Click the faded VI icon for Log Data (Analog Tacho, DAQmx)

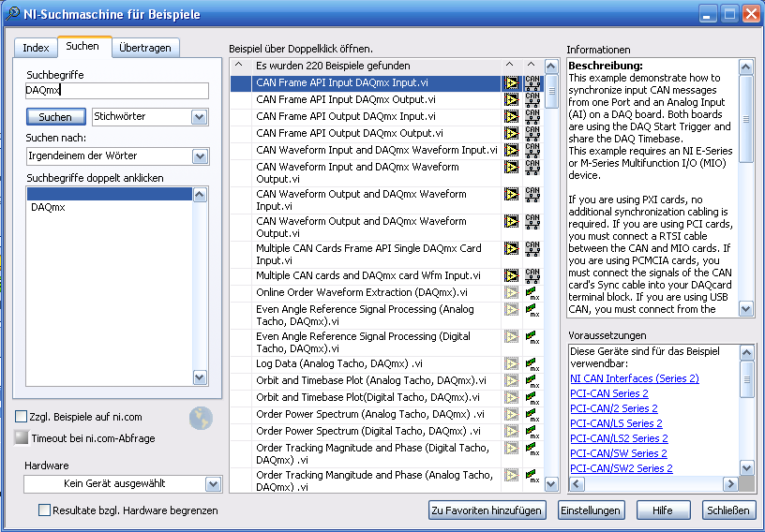pyautogui.click(x=511, y=363)
